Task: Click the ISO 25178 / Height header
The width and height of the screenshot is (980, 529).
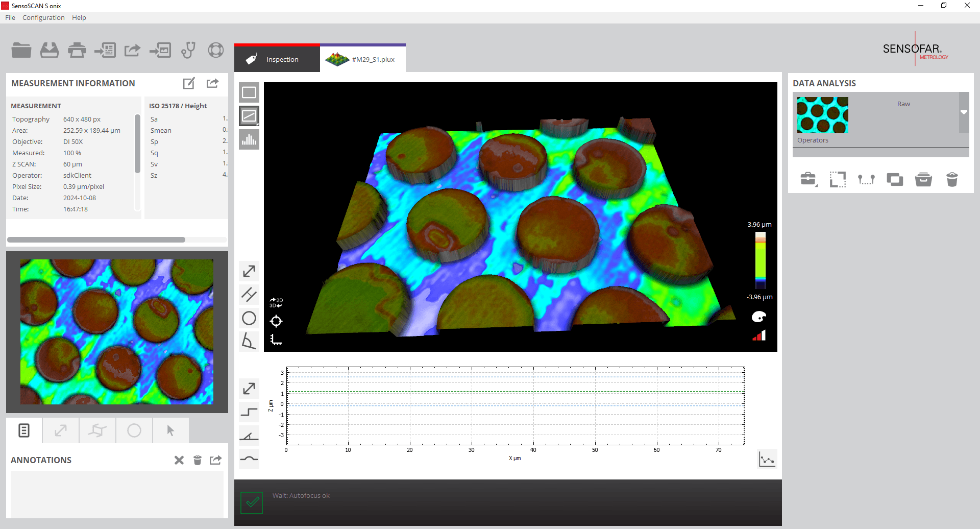Action: 178,106
